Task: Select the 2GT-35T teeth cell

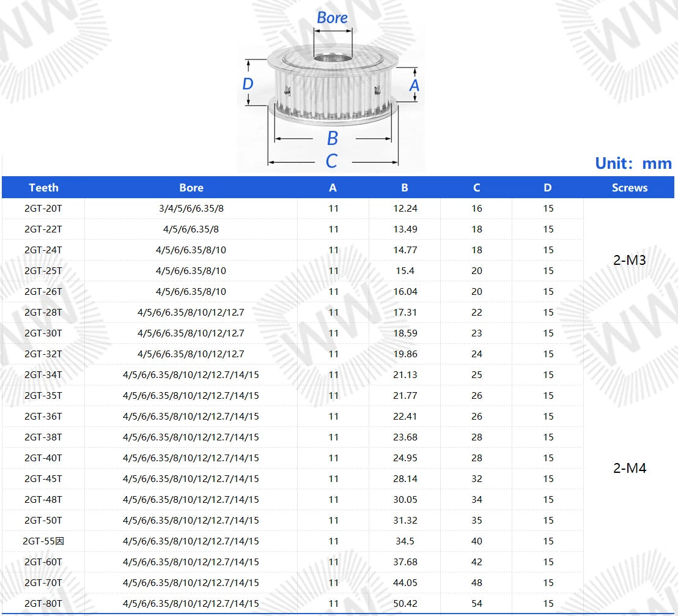Action: point(43,395)
